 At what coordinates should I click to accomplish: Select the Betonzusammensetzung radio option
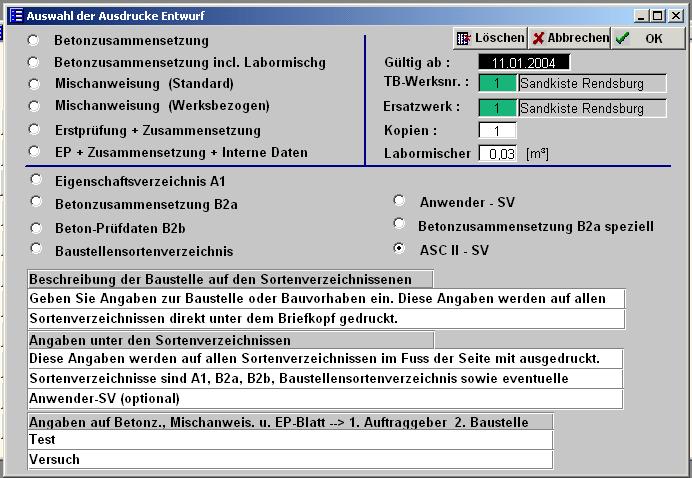tap(34, 40)
